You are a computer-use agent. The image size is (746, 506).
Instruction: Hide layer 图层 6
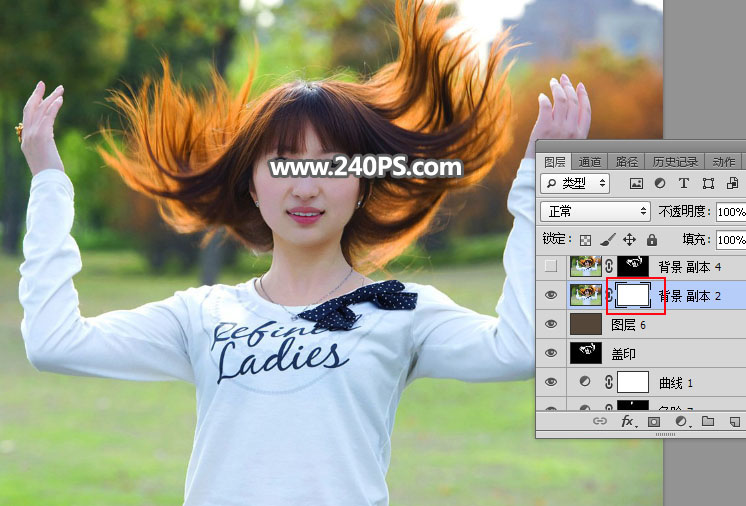[x=551, y=324]
